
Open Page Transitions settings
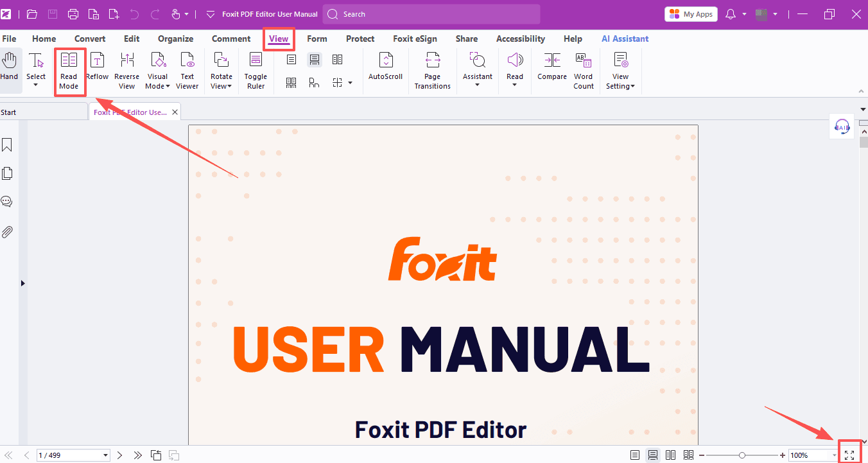pos(432,71)
